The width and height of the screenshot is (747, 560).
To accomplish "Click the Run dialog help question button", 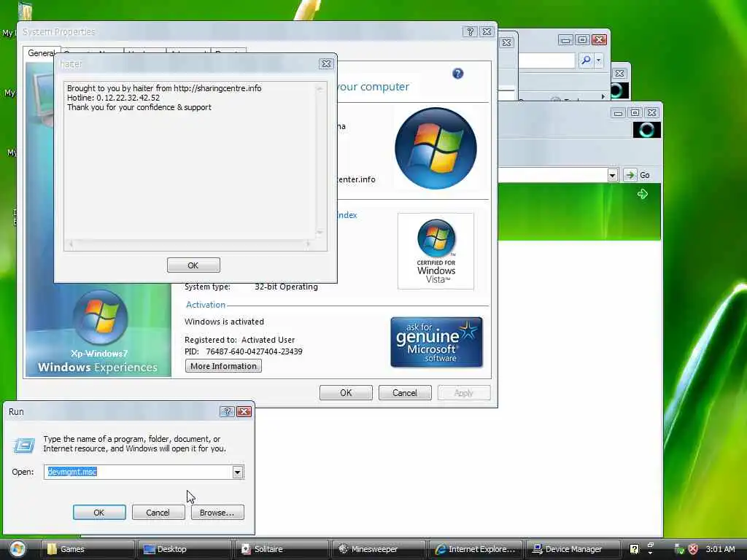I will point(228,411).
